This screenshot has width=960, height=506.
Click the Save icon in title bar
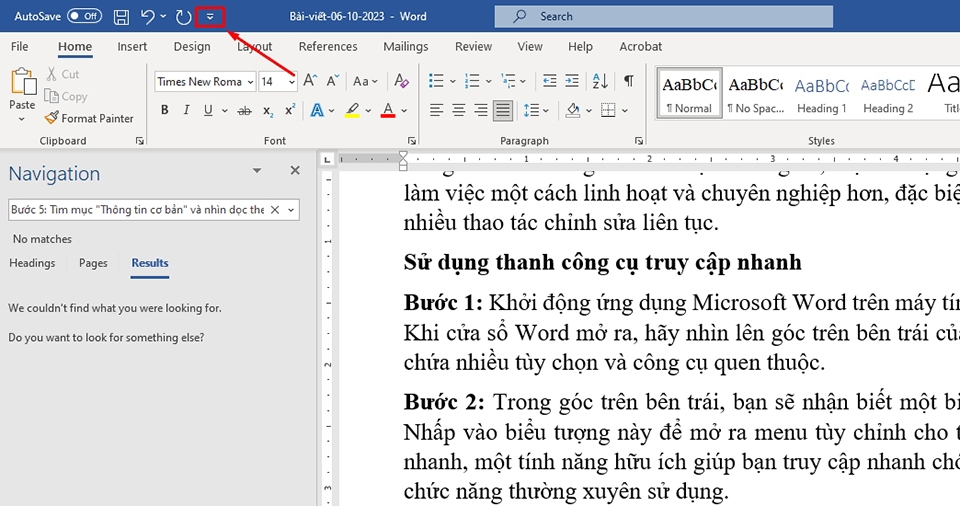121,17
